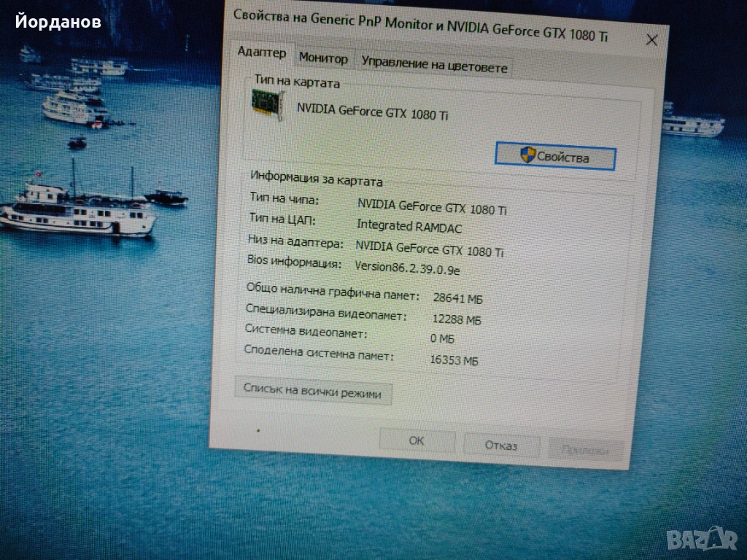Click the 16353 МБ shared memory value

click(x=454, y=359)
